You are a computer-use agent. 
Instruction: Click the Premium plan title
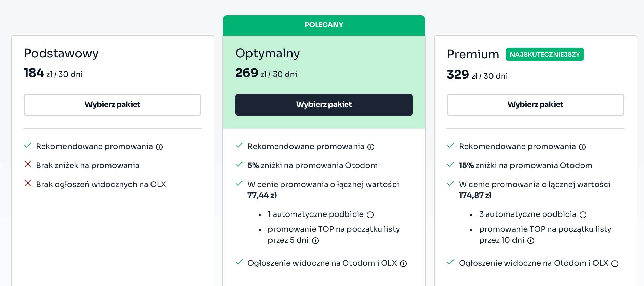click(x=473, y=54)
